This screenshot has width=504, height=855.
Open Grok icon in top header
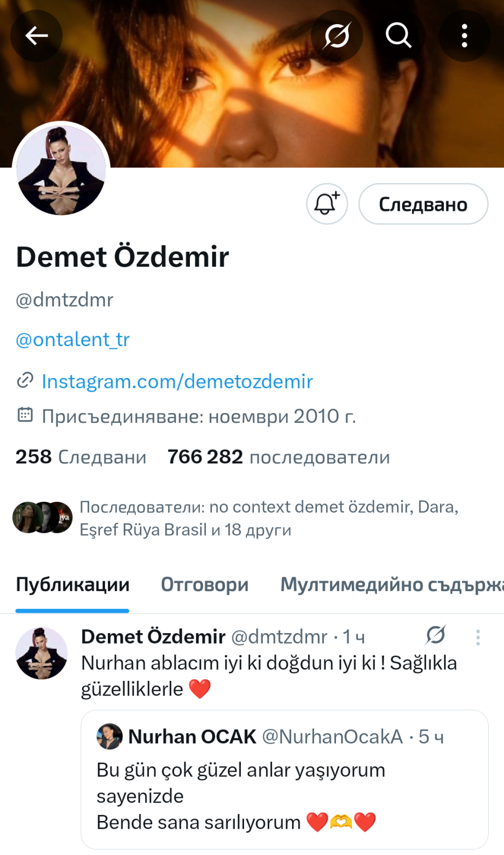pyautogui.click(x=337, y=36)
